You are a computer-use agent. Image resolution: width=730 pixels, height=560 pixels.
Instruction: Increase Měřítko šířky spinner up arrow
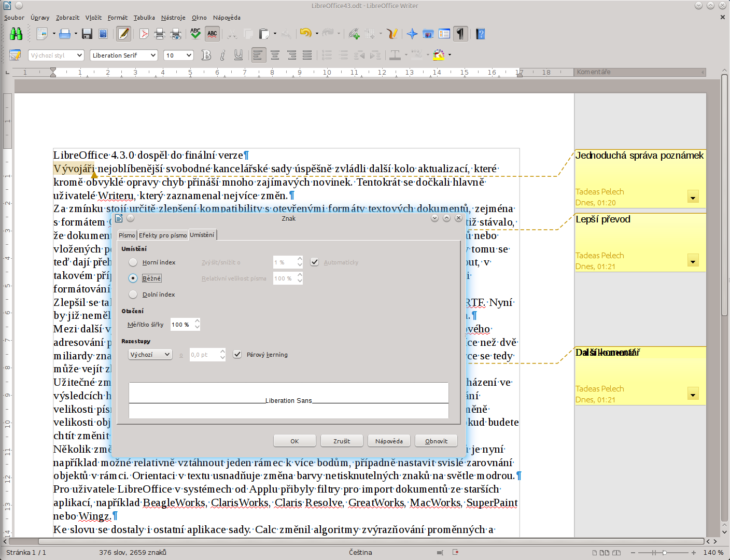197,321
